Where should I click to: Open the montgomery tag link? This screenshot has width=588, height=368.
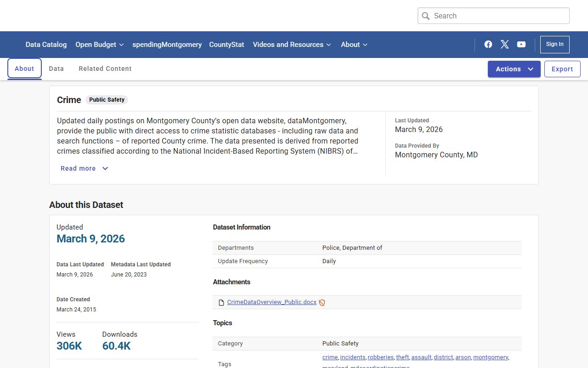pos(491,357)
